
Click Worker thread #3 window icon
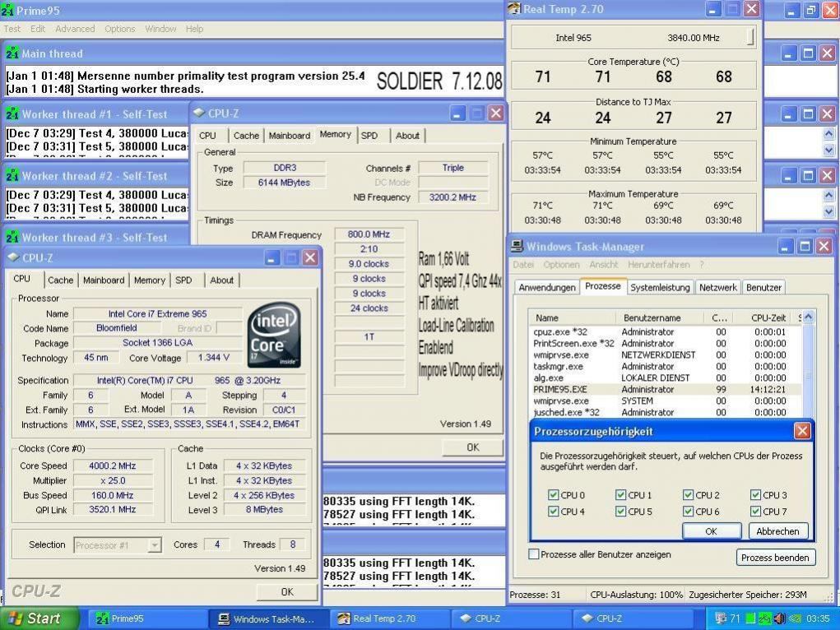12,237
